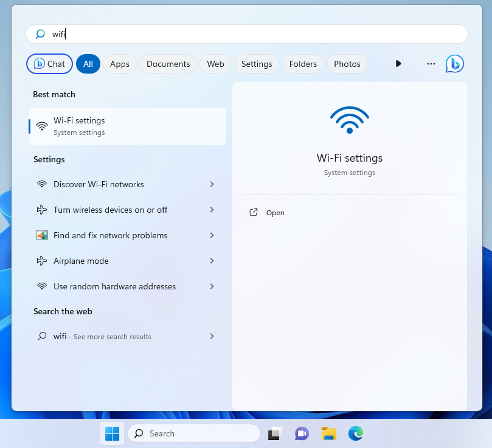Click the black play arrow near the filters

coord(398,63)
